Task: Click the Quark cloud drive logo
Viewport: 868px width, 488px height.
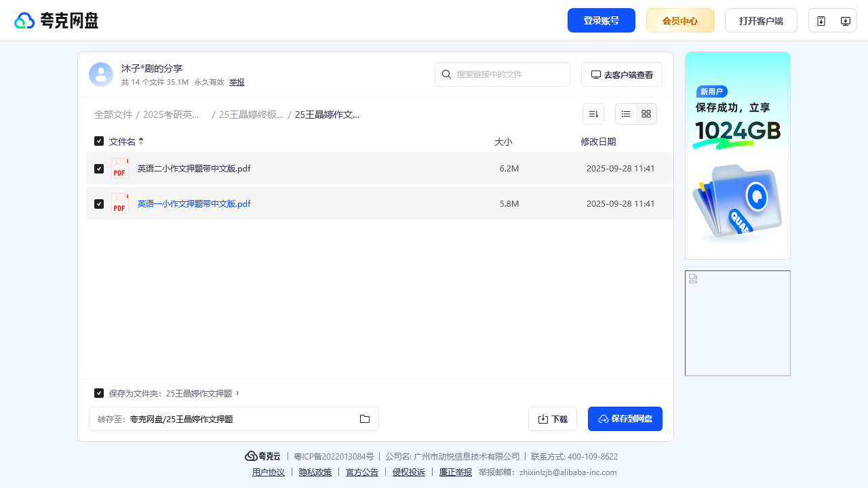Action: tap(56, 21)
